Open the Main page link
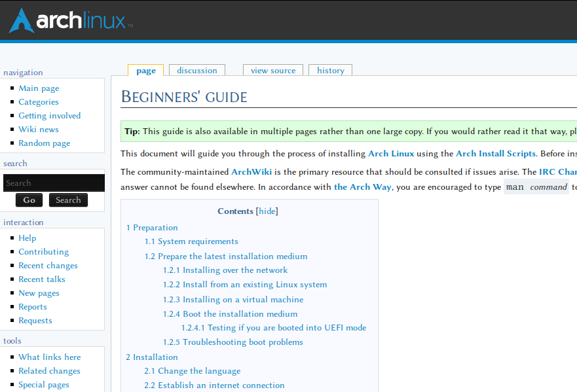 coord(39,88)
